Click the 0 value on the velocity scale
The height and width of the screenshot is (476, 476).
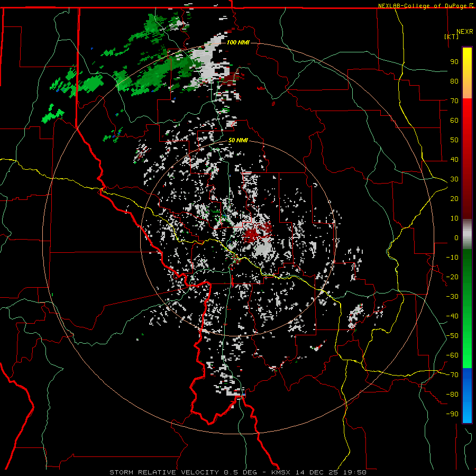point(456,237)
